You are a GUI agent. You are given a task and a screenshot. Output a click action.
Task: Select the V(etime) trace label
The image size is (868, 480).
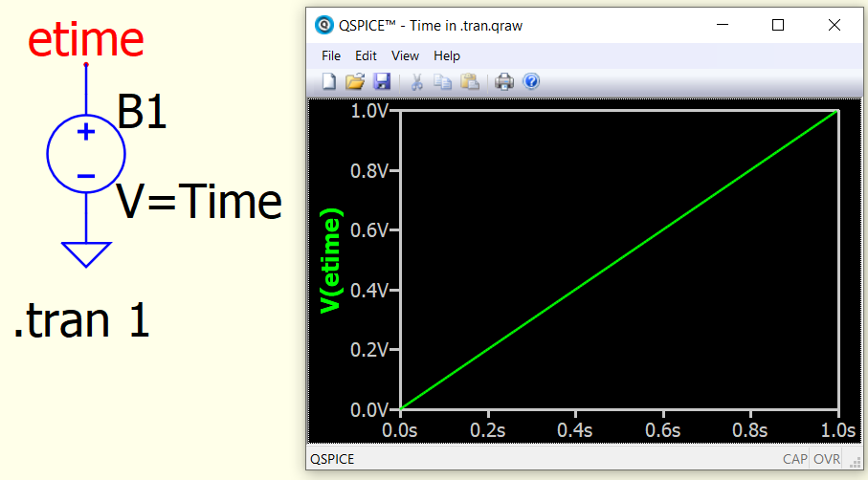(331, 260)
